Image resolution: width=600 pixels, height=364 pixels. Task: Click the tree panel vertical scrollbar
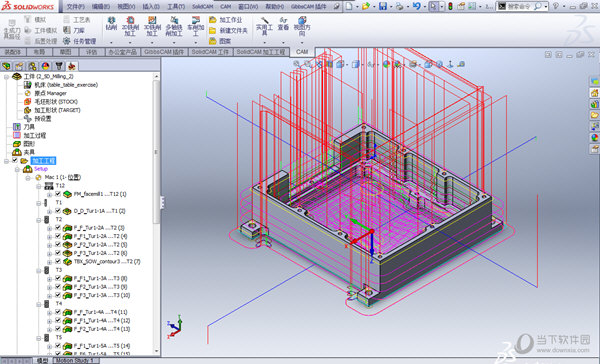click(x=156, y=151)
